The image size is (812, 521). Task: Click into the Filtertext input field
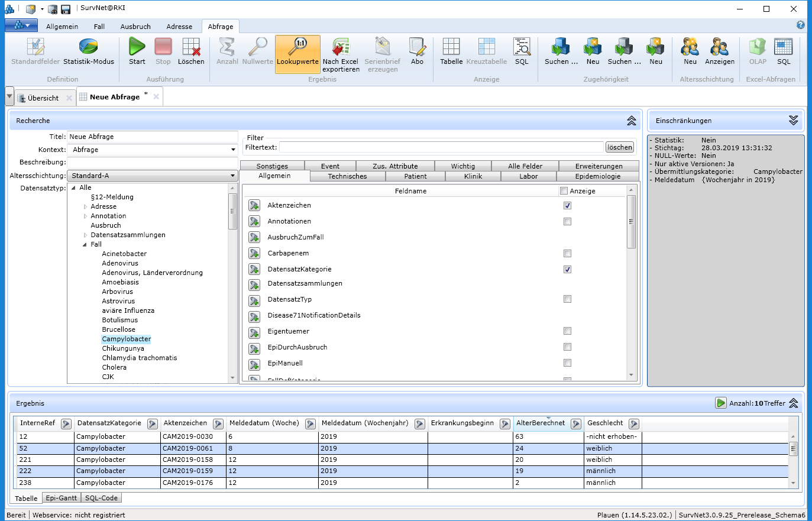click(441, 147)
